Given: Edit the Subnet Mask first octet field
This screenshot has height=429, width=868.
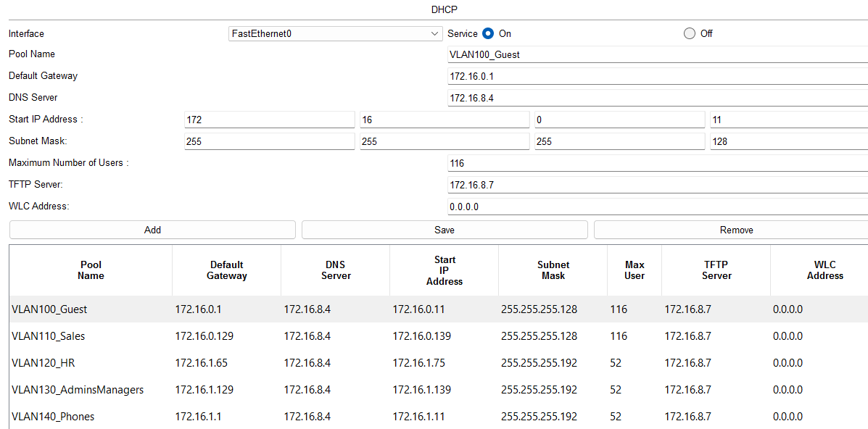Looking at the screenshot, I should click(x=269, y=141).
